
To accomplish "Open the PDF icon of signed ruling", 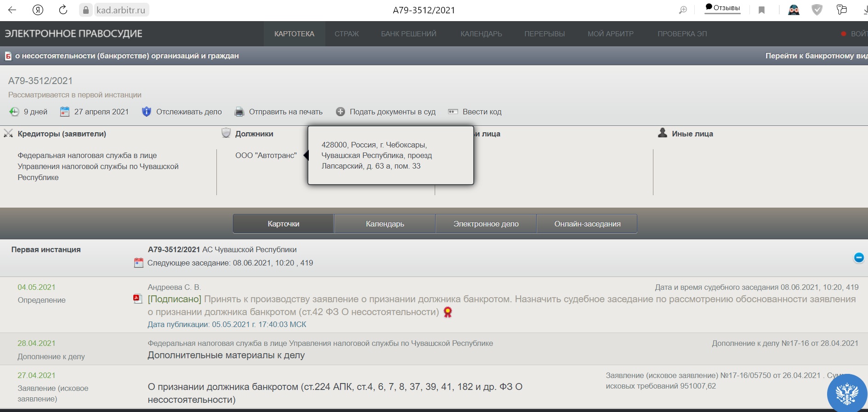I will tap(137, 299).
